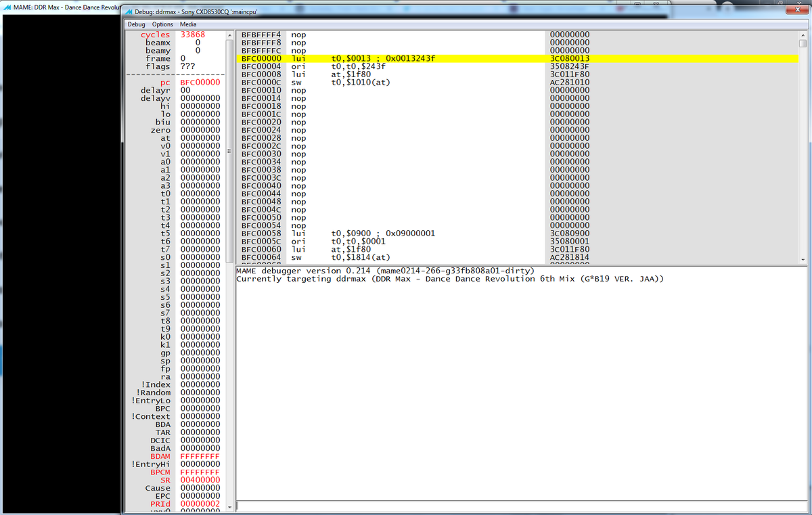This screenshot has height=515, width=812.
Task: Click the ra register row
Action: pyautogui.click(x=176, y=376)
